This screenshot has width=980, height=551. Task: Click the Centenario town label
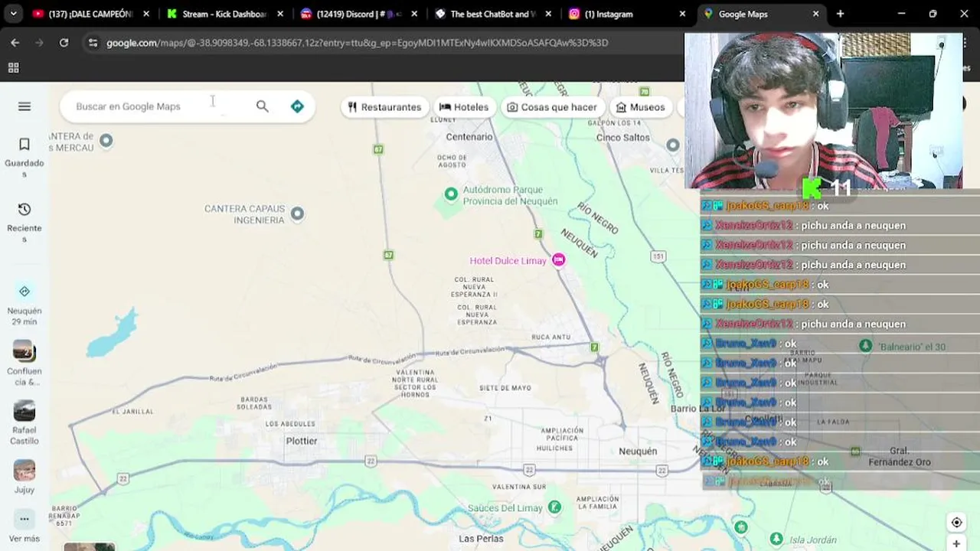tap(469, 137)
